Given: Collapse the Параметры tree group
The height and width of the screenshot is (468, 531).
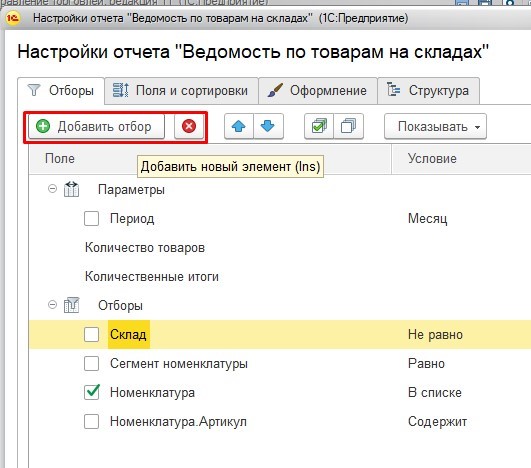Looking at the screenshot, I should pyautogui.click(x=52, y=188).
